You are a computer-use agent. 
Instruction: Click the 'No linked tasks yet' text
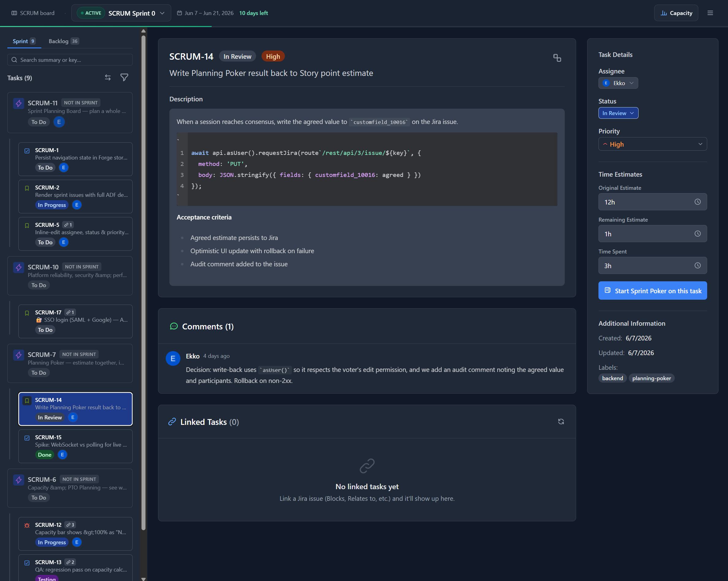[367, 486]
